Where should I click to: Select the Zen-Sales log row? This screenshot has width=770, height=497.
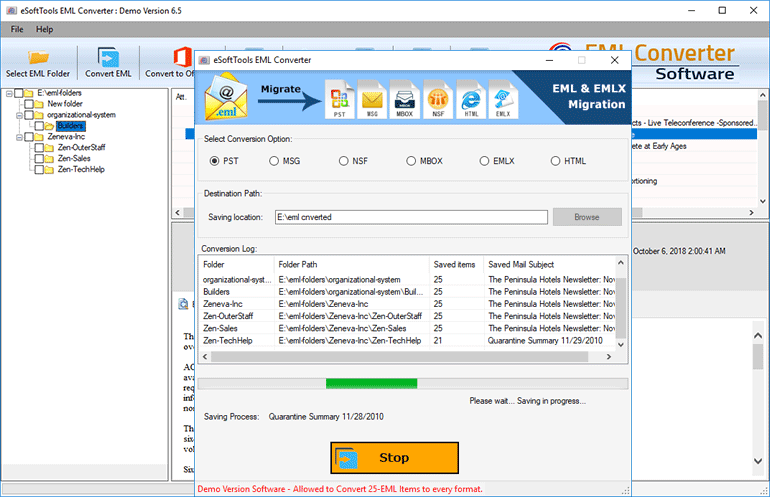408,329
